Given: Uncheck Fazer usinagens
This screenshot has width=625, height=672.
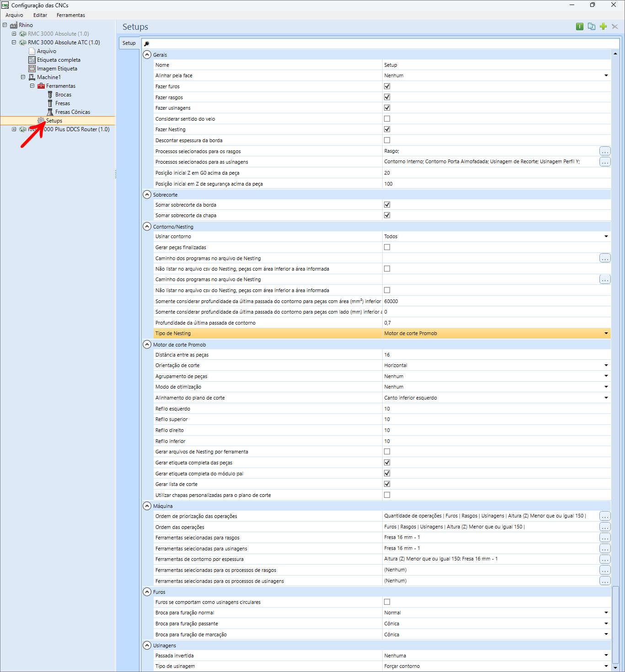Looking at the screenshot, I should [x=387, y=108].
